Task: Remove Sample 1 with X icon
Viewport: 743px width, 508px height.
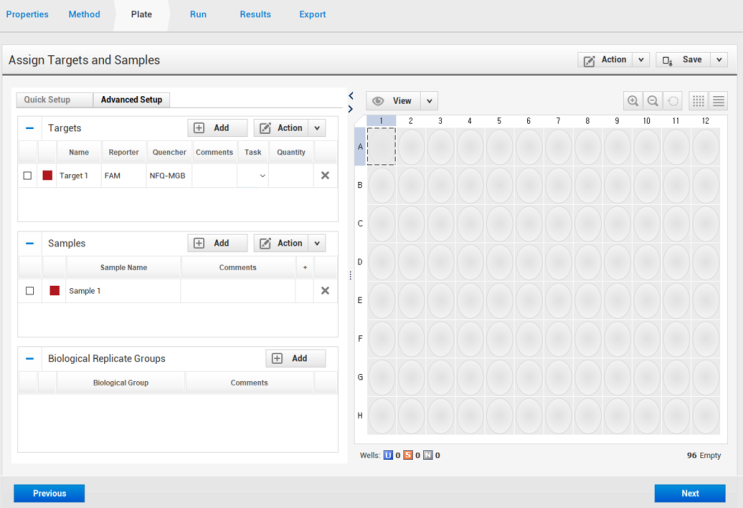Action: (x=325, y=290)
